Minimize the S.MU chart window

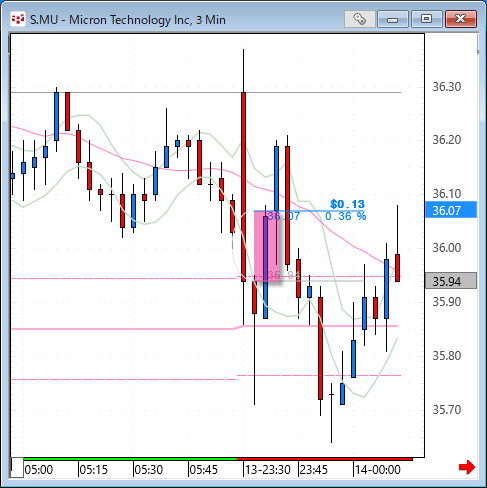click(x=393, y=19)
